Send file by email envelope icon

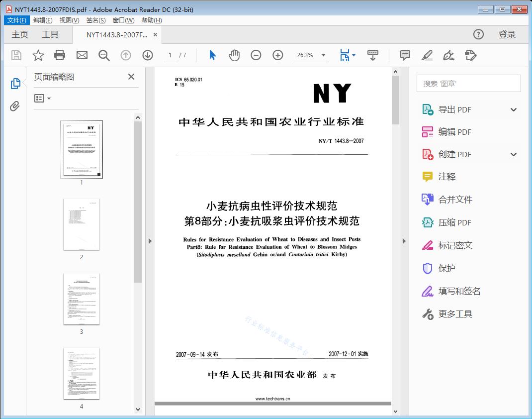82,55
